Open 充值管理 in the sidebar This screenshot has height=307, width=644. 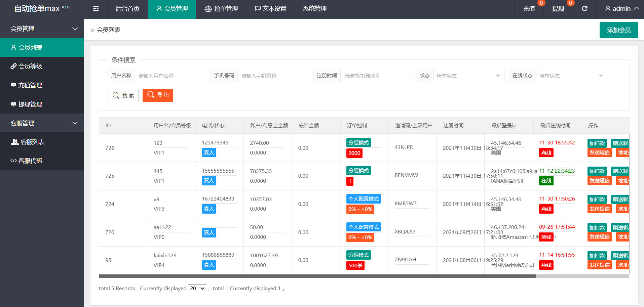click(x=30, y=85)
